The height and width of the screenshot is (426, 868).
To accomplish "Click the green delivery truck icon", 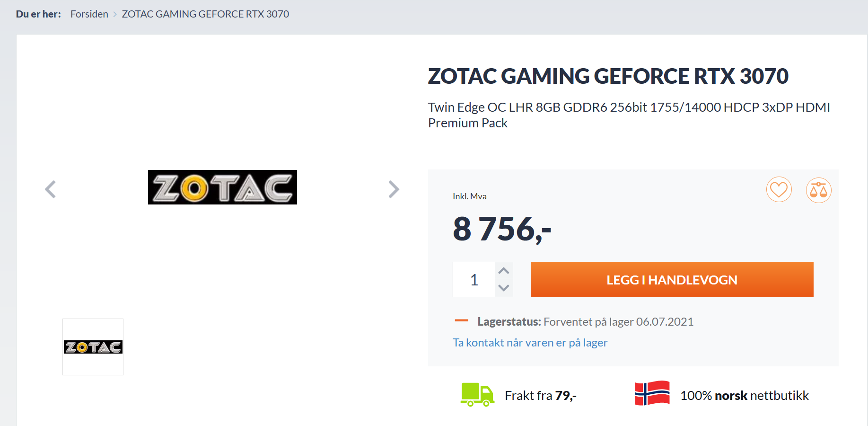I will point(477,395).
